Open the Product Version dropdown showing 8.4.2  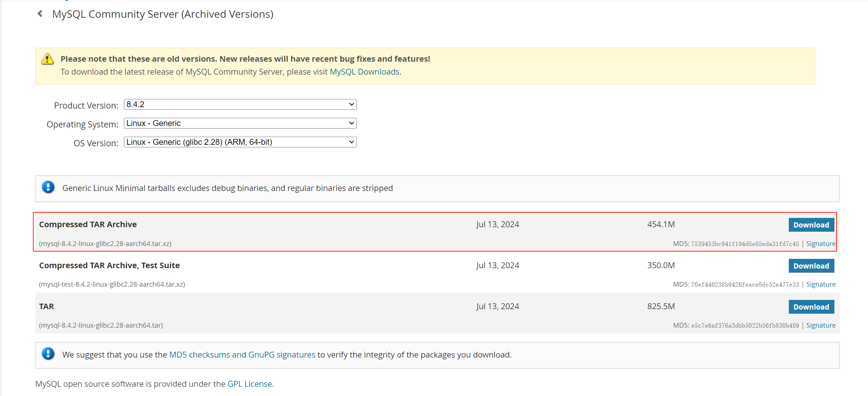(x=240, y=105)
